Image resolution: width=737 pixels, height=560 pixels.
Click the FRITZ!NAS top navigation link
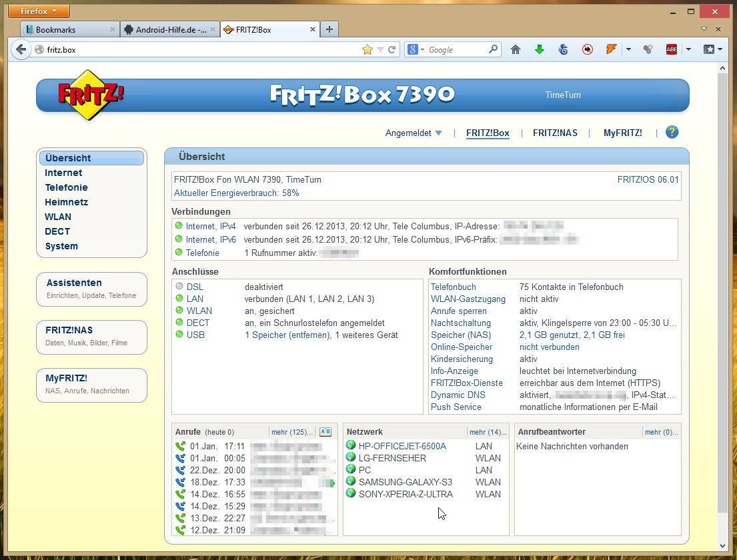coord(555,133)
